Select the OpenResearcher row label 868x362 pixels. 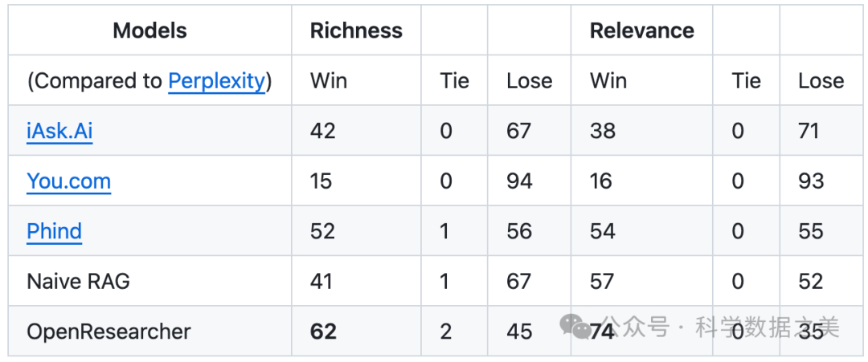108,331
